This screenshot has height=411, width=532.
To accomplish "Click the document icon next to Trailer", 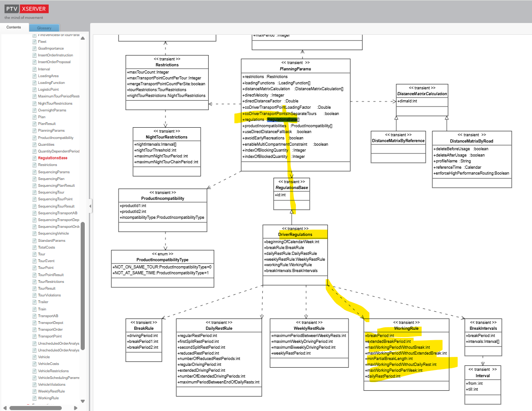I will tap(34, 302).
